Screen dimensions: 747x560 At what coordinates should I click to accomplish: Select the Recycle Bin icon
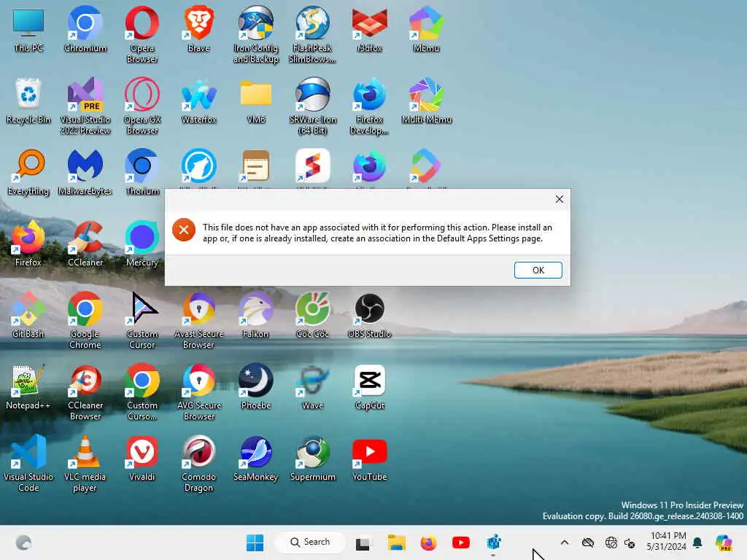pos(28,101)
